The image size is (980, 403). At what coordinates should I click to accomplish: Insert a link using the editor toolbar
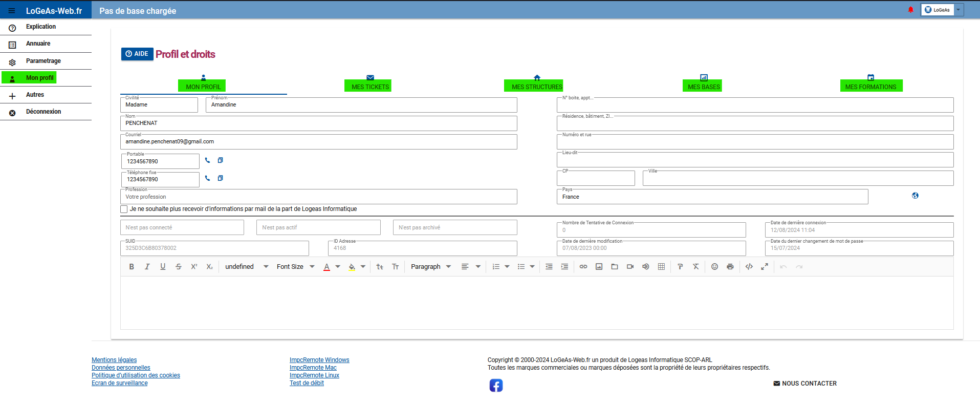coord(583,267)
